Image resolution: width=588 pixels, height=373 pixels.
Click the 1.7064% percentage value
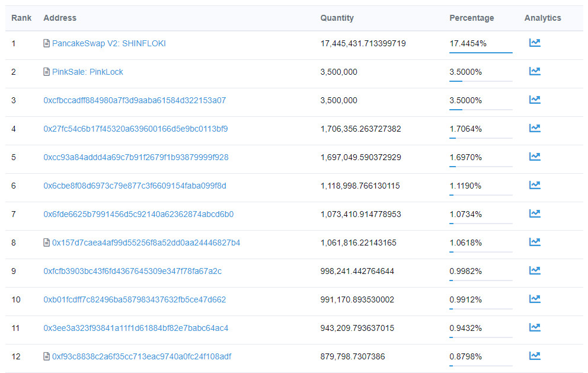(x=466, y=129)
